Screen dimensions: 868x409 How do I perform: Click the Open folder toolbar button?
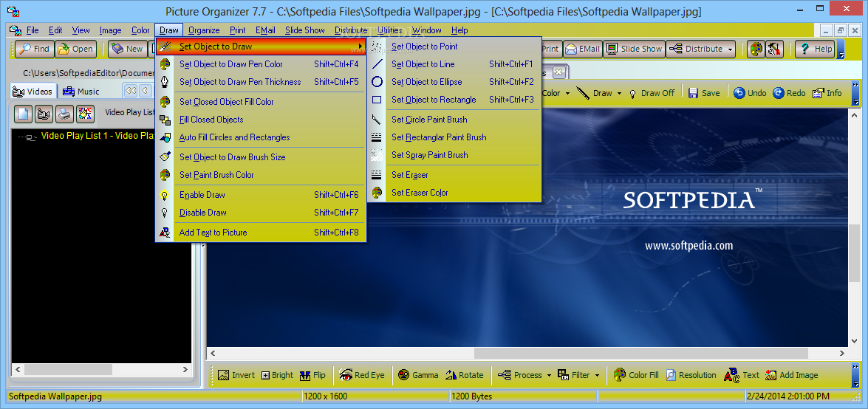pos(75,49)
